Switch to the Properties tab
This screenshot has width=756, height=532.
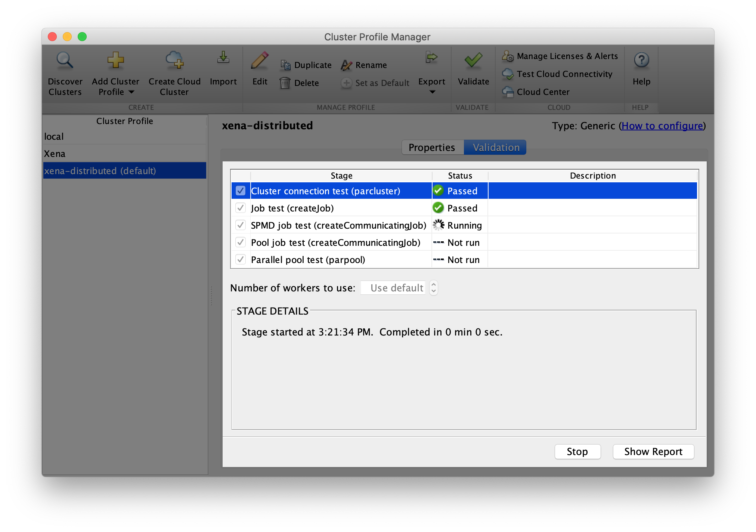point(432,147)
